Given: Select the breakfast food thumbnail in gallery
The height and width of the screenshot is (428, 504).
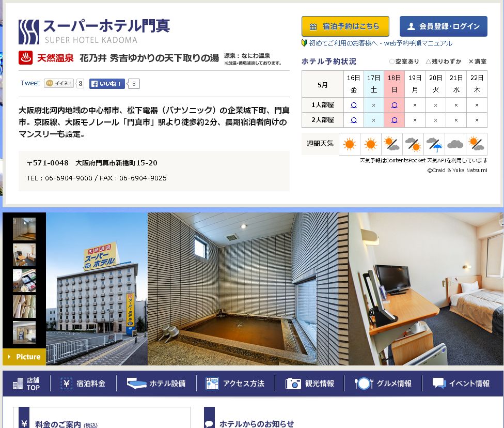Looking at the screenshot, I should (x=24, y=281).
